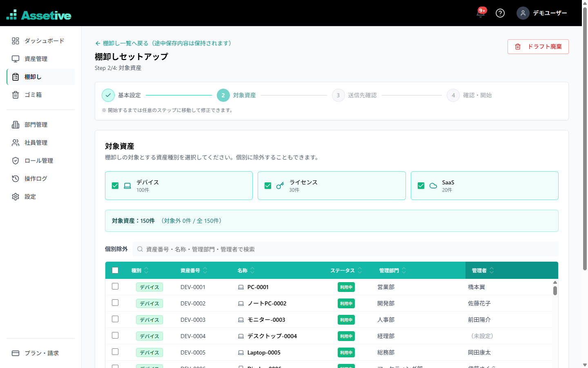The image size is (588, 368).
Task: Click the プラン・請求 card icon
Action: (16, 353)
